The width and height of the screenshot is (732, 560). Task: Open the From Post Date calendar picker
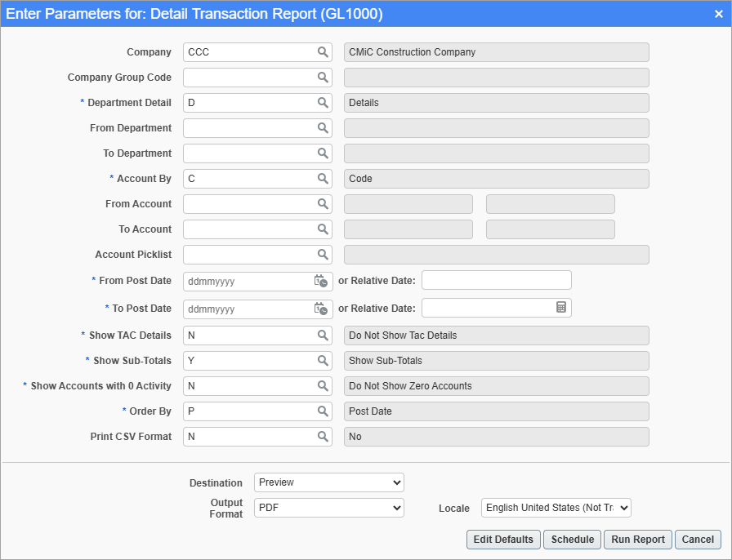322,280
